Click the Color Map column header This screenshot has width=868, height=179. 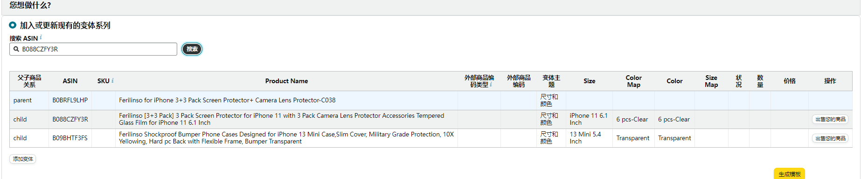[633, 81]
